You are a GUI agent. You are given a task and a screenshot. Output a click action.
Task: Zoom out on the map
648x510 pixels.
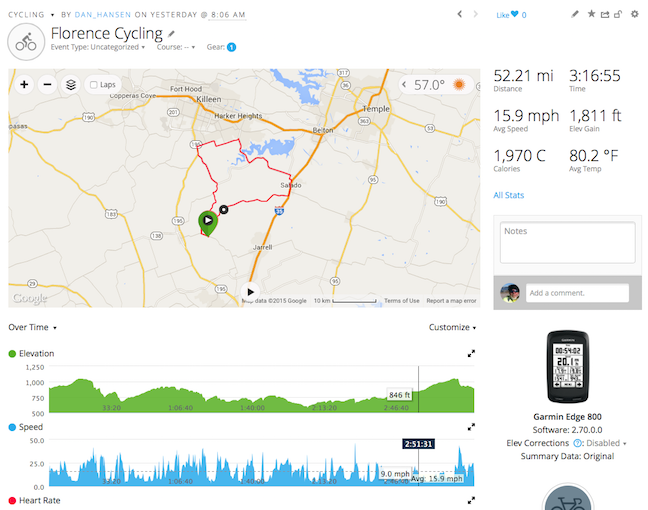pos(48,85)
